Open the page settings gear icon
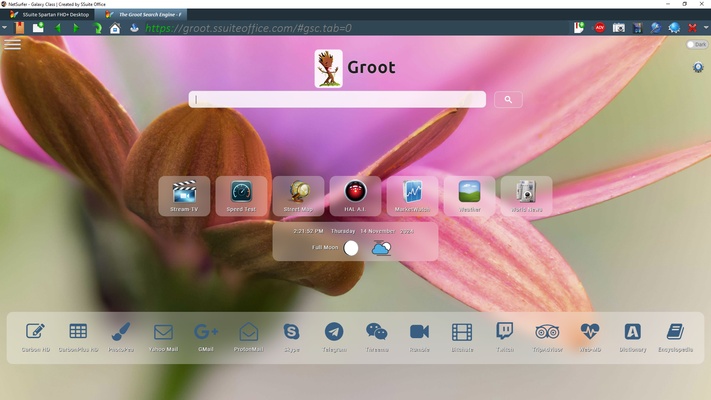 (698, 68)
